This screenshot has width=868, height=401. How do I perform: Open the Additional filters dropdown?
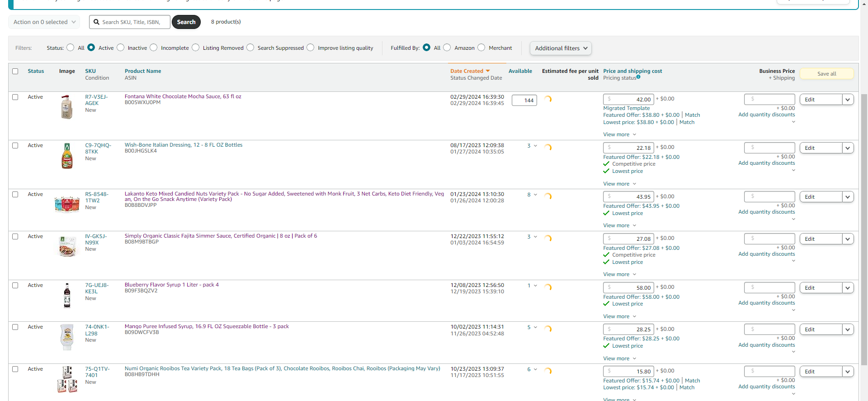pyautogui.click(x=561, y=48)
